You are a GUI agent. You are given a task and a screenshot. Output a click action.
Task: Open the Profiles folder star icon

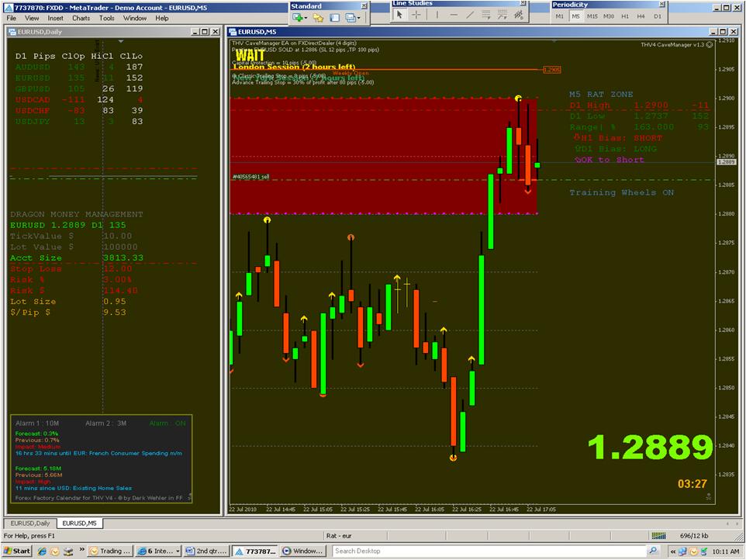318,18
